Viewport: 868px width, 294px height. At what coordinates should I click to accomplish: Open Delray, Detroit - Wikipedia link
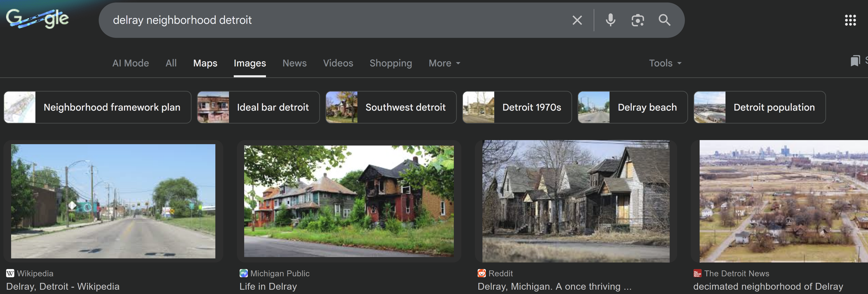click(63, 286)
